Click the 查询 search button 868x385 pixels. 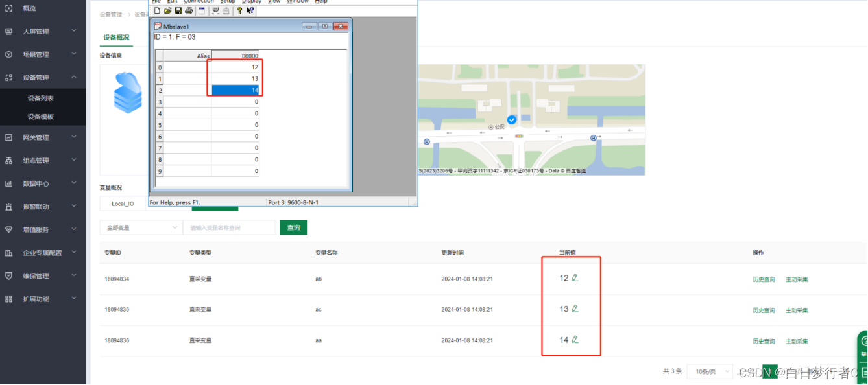[x=293, y=227]
